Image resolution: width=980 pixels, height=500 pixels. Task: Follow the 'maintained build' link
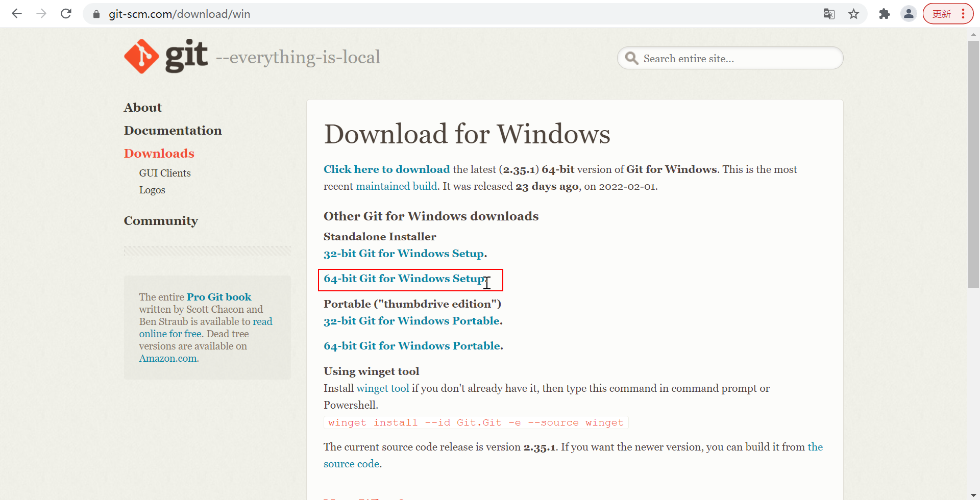click(x=397, y=186)
